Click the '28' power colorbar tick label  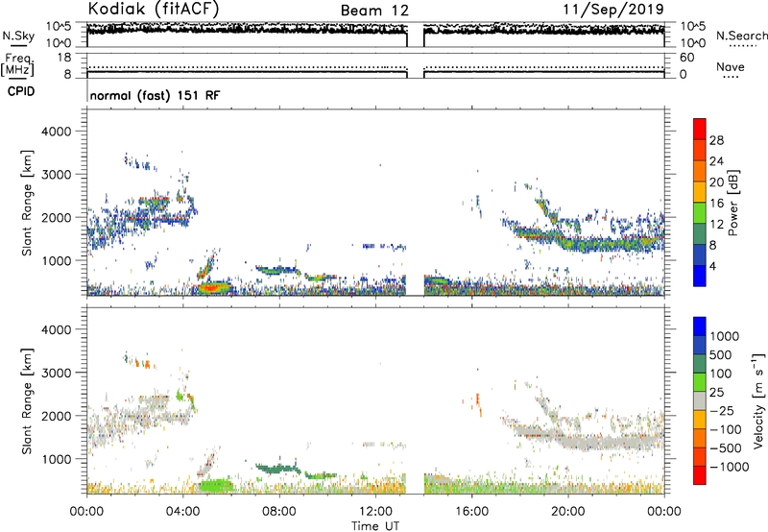click(716, 140)
